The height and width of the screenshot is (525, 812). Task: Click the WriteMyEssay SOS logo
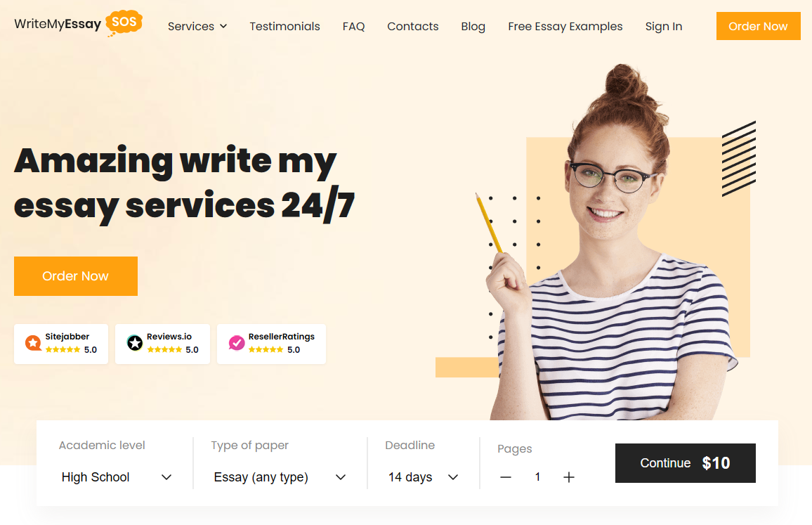[78, 24]
